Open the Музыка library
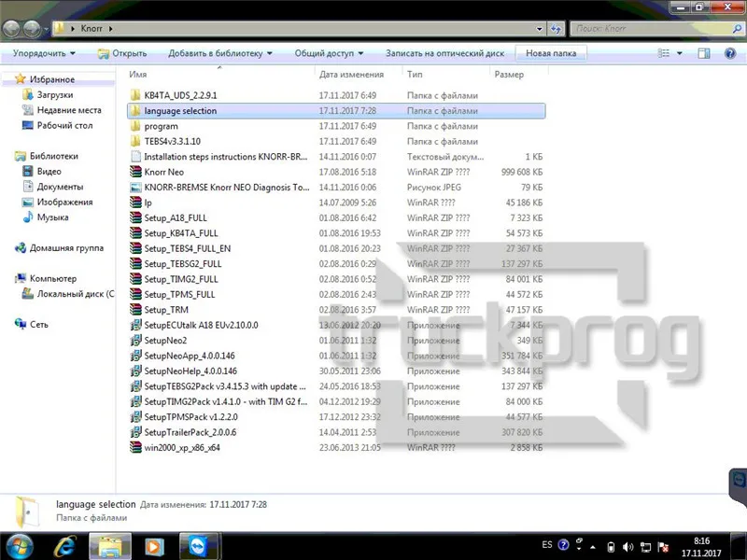This screenshot has height=560, width=747. 52,217
